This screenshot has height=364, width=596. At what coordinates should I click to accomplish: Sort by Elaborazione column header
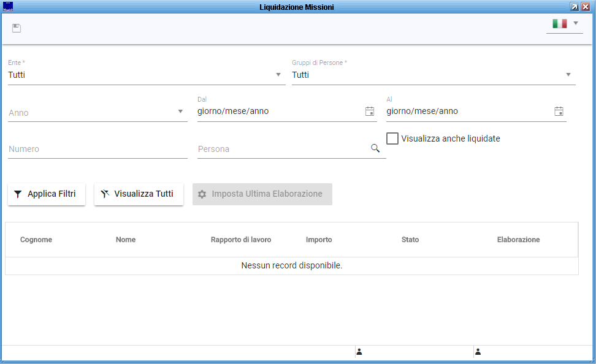519,240
